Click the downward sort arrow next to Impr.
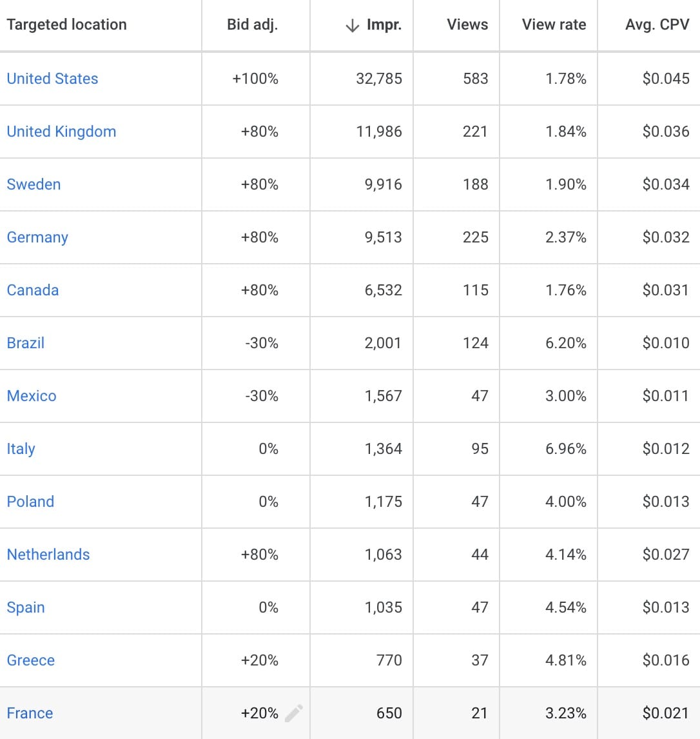This screenshot has width=700, height=739. pyautogui.click(x=352, y=25)
